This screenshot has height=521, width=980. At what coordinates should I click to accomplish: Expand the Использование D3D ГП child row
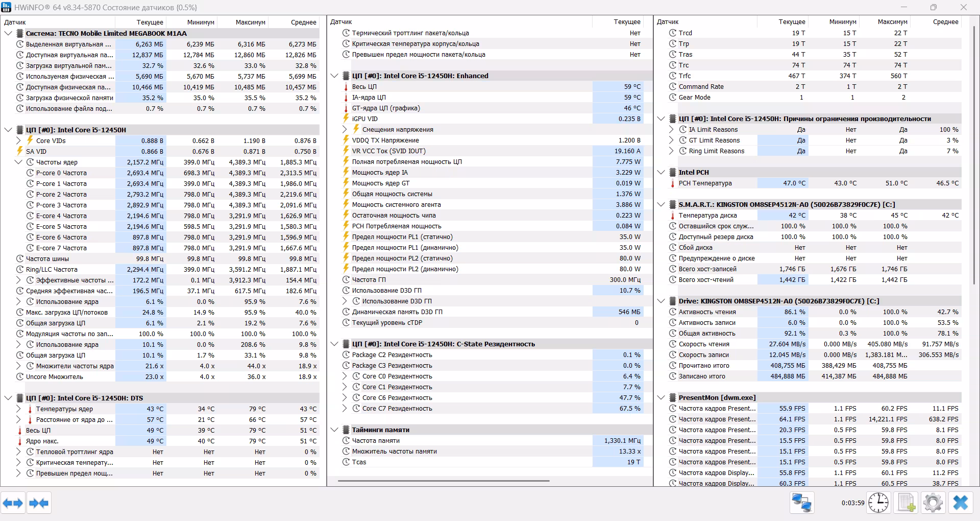click(345, 301)
